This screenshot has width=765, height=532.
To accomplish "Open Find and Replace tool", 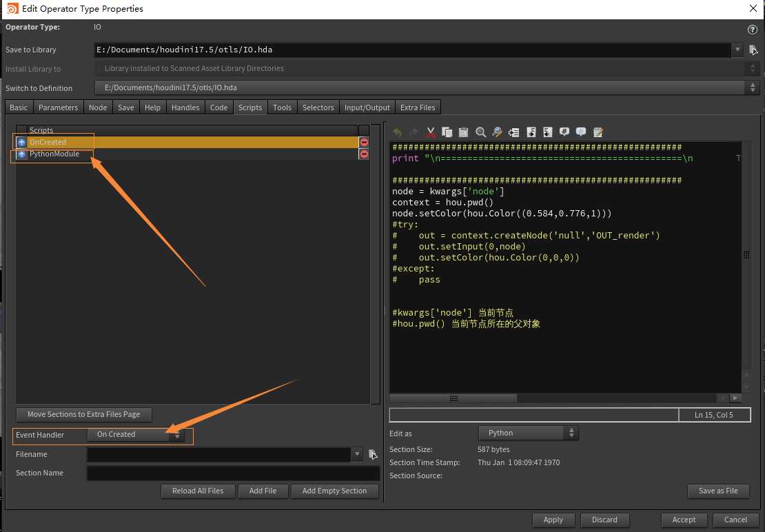I will pos(497,132).
